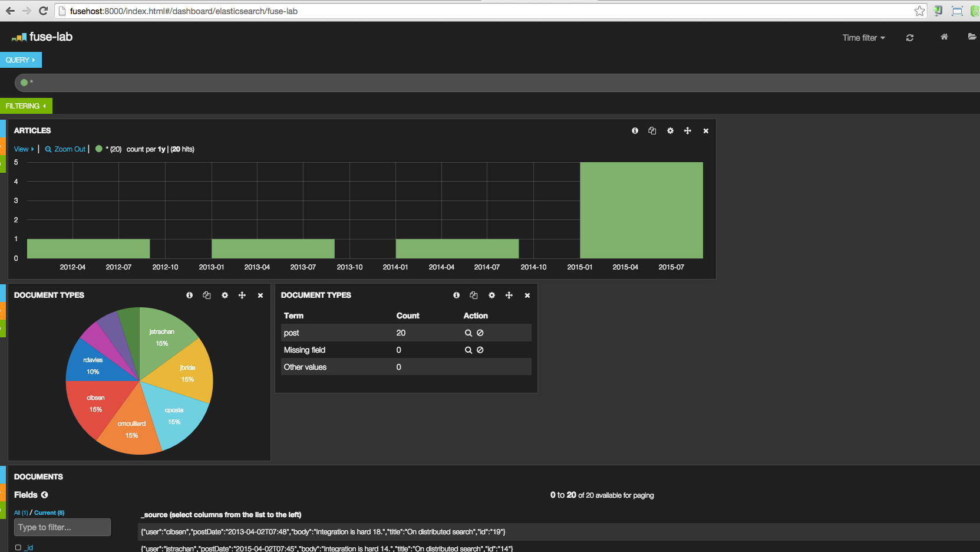Open the document row with id 19

point(559,532)
